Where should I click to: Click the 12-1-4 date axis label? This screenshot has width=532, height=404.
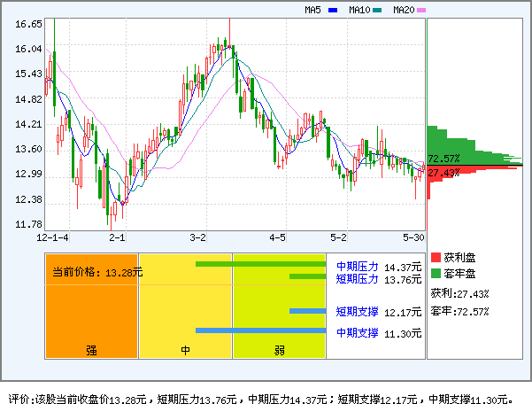(52, 237)
